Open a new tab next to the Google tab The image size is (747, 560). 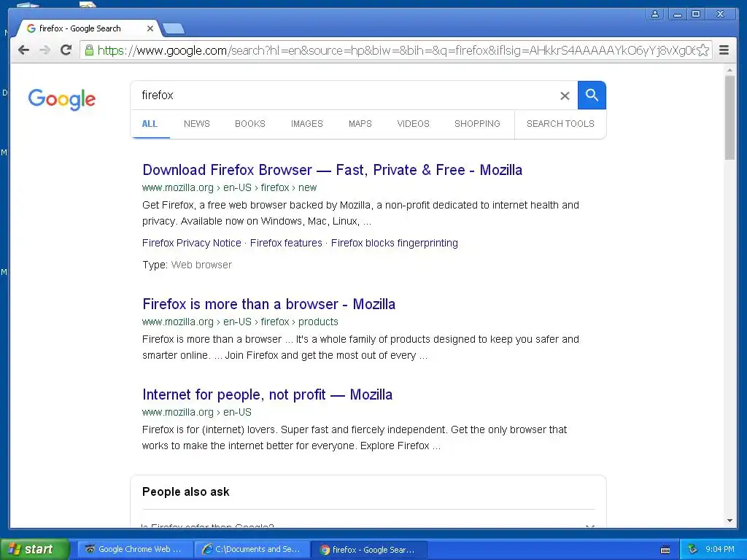174,29
